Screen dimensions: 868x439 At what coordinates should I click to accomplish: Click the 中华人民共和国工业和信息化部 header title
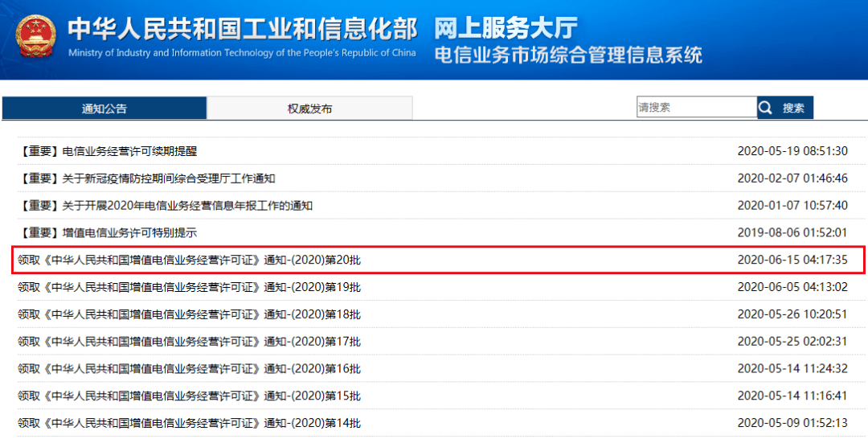(243, 29)
